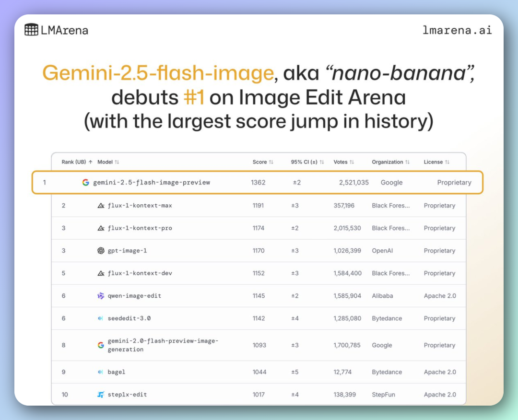Select the step1x-edit model name
The height and width of the screenshot is (420, 518).
coord(127,395)
